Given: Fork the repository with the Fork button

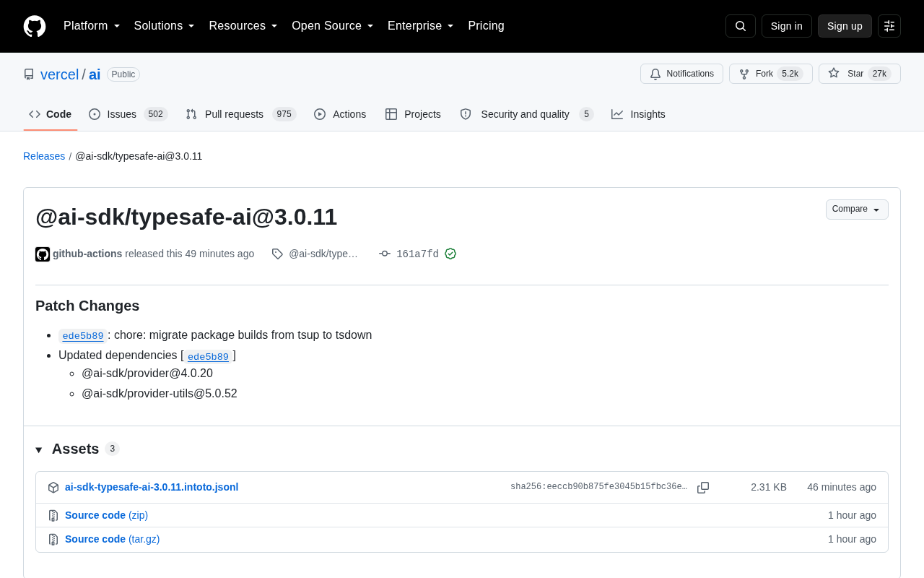Looking at the screenshot, I should coord(770,74).
